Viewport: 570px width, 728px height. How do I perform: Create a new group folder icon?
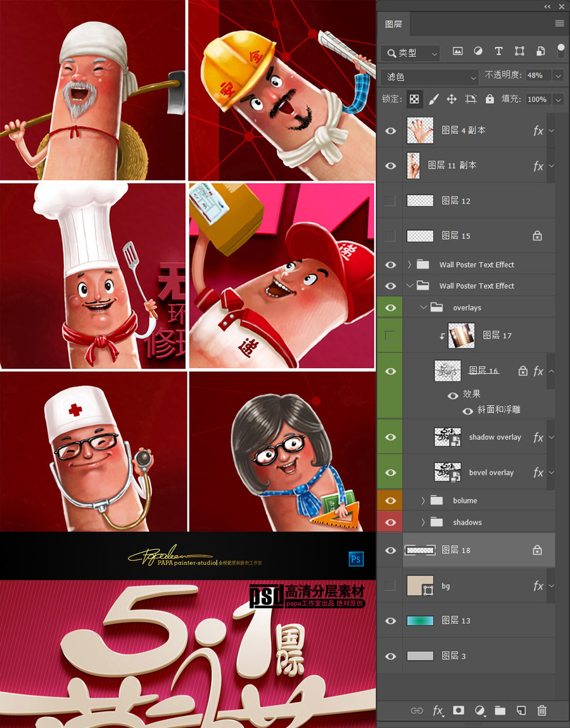pyautogui.click(x=500, y=710)
